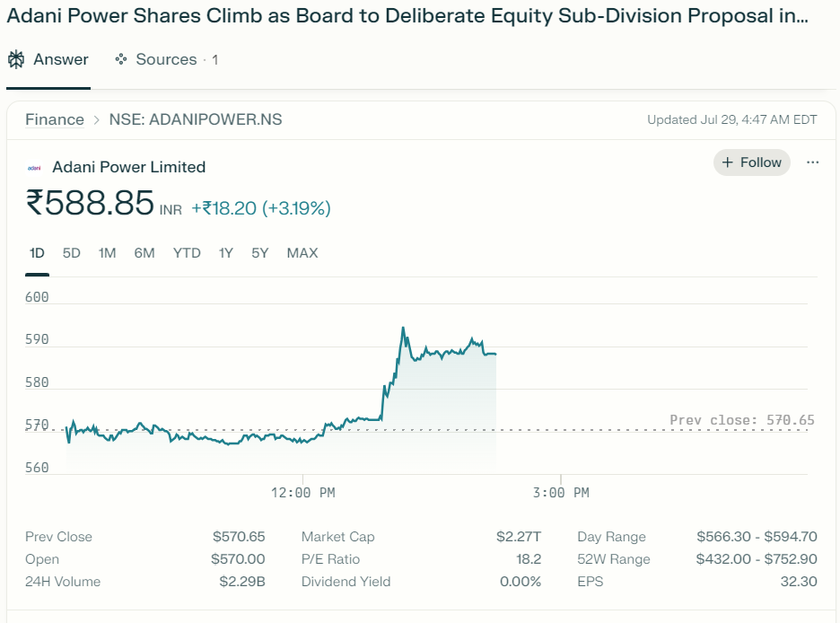
Task: Follow Adani Power Limited stock
Action: click(752, 162)
